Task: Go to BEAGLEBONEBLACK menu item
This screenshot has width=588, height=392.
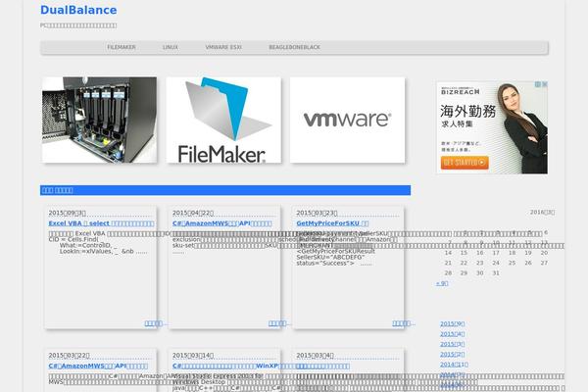Action: (294, 47)
